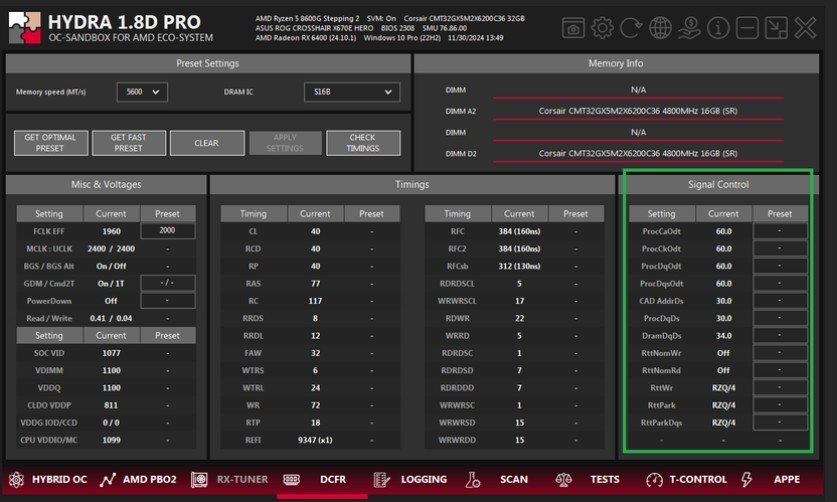837x502 pixels.
Task: Switch to SCAN tab
Action: (514, 480)
